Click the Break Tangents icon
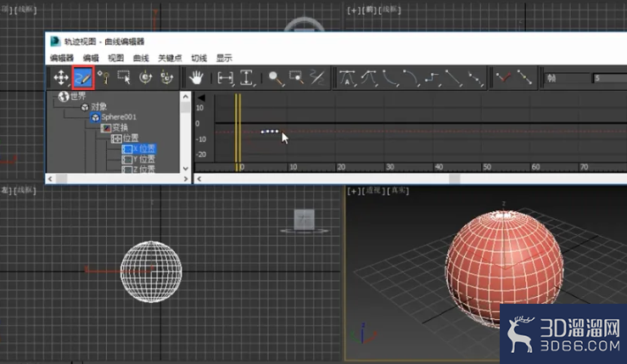Screen dimensions: 627x364 [x=503, y=77]
